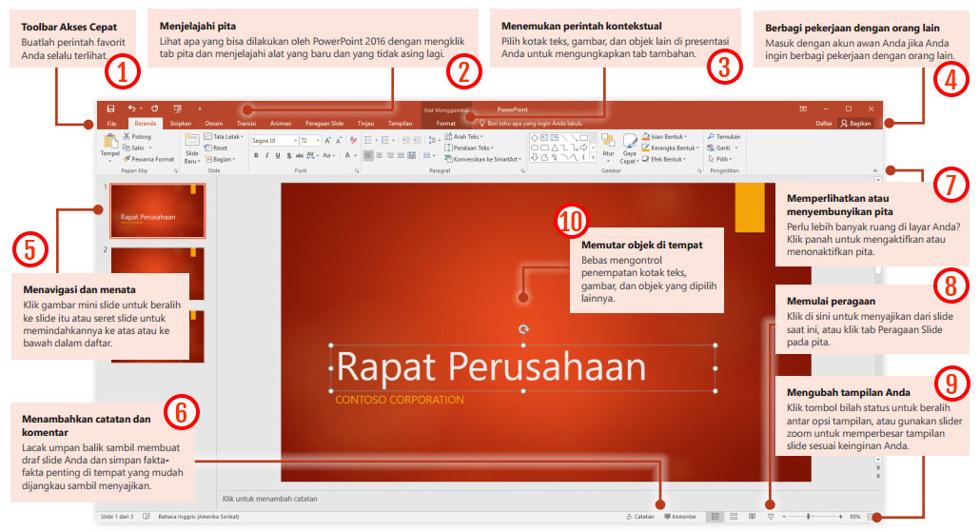
Task: Open ribbon display options icon in title bar
Action: tap(803, 108)
